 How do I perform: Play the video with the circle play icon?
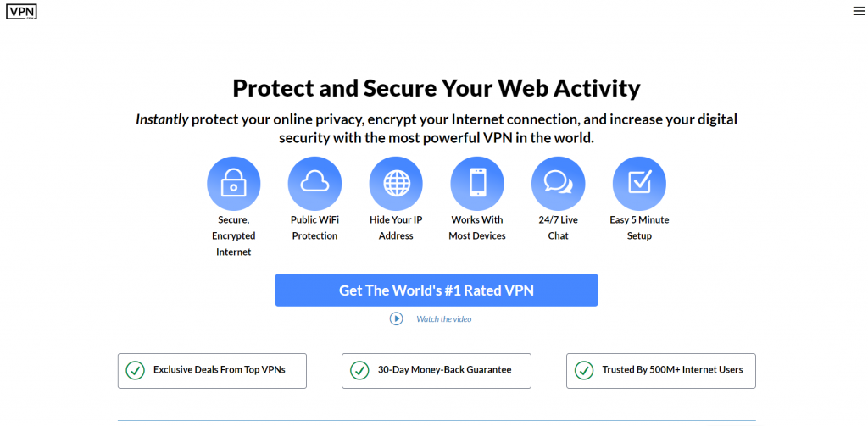pos(396,318)
